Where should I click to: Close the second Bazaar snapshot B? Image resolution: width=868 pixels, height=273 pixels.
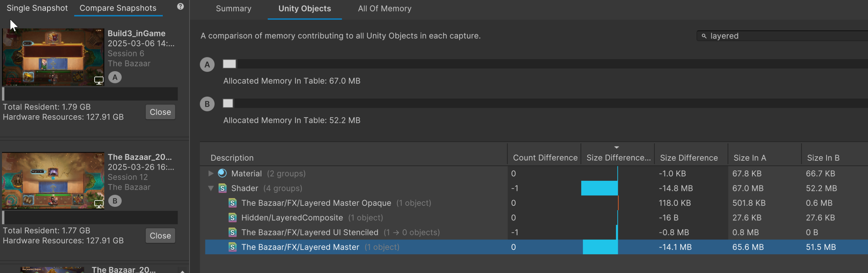coord(160,236)
